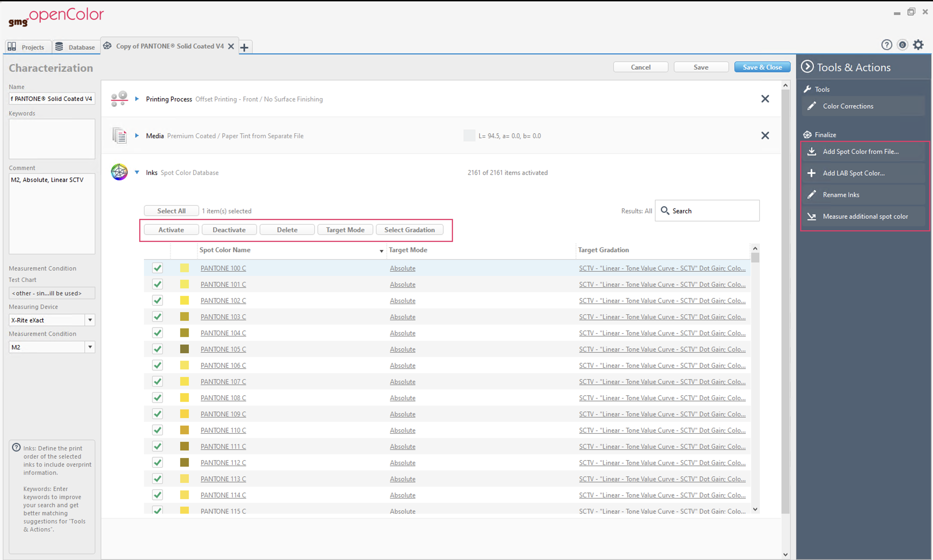Open the Measuring Device dropdown
The height and width of the screenshot is (560, 933).
[90, 320]
